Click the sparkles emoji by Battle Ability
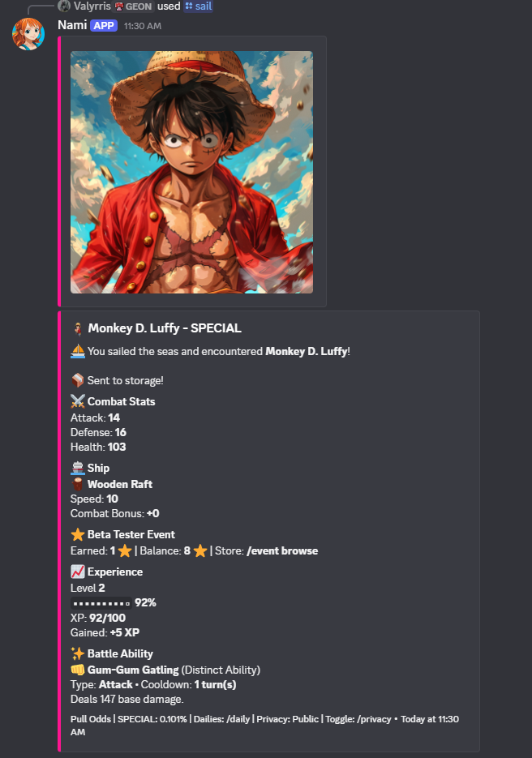The image size is (532, 758). (78, 653)
